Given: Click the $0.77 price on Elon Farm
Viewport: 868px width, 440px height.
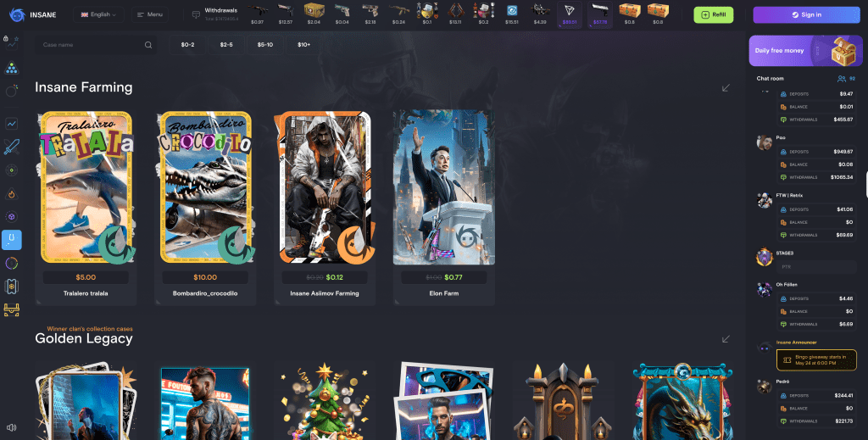Looking at the screenshot, I should tap(453, 277).
